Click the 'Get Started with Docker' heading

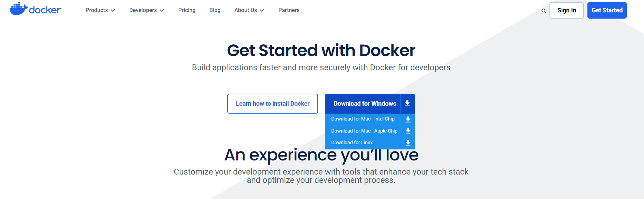321,50
